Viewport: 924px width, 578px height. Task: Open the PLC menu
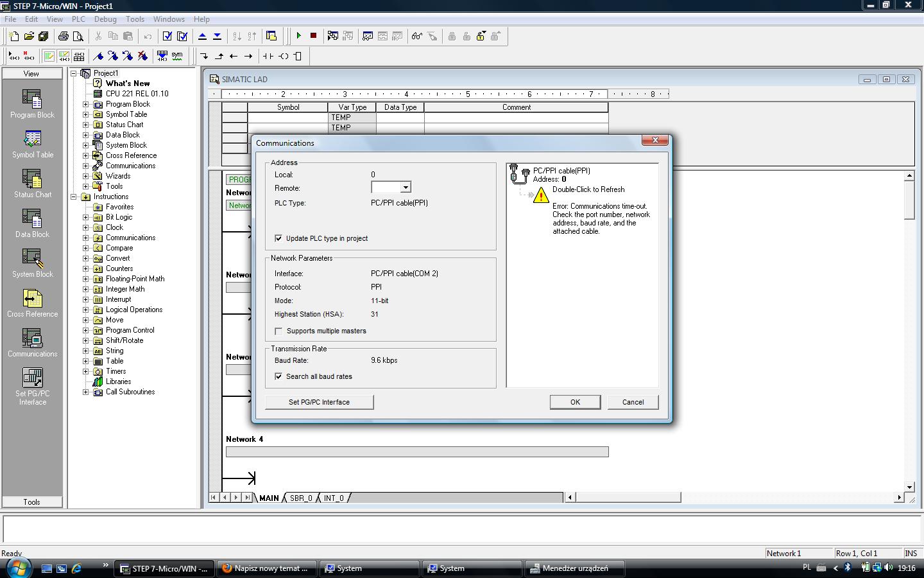pos(78,19)
